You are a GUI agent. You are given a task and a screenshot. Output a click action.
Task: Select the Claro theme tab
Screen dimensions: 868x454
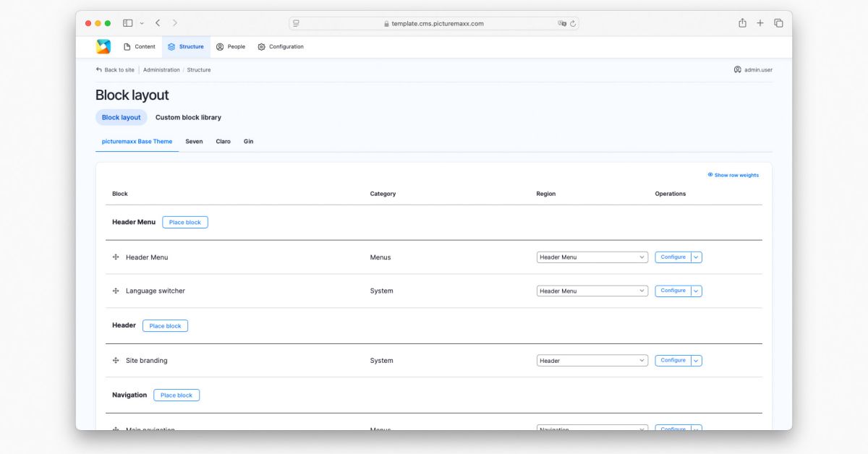click(224, 142)
